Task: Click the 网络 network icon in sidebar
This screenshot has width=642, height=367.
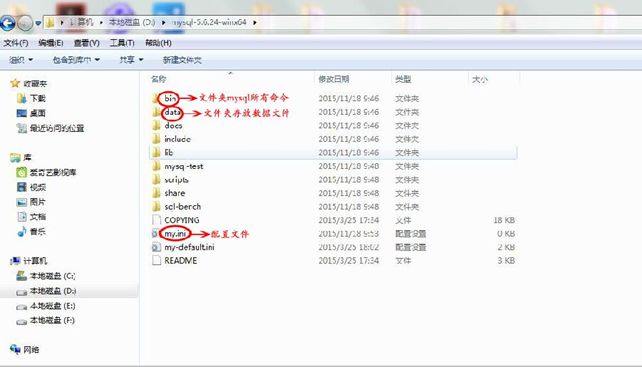Action: click(15, 349)
